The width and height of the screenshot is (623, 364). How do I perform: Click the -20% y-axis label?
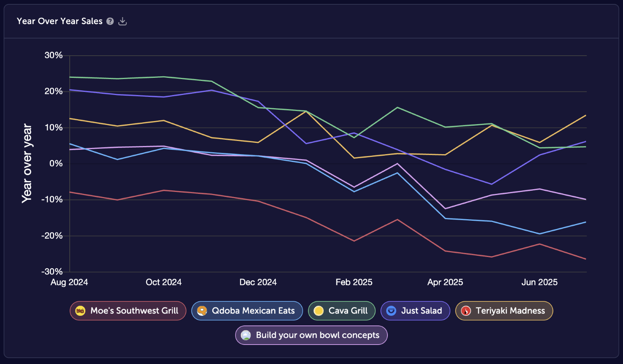tap(52, 236)
